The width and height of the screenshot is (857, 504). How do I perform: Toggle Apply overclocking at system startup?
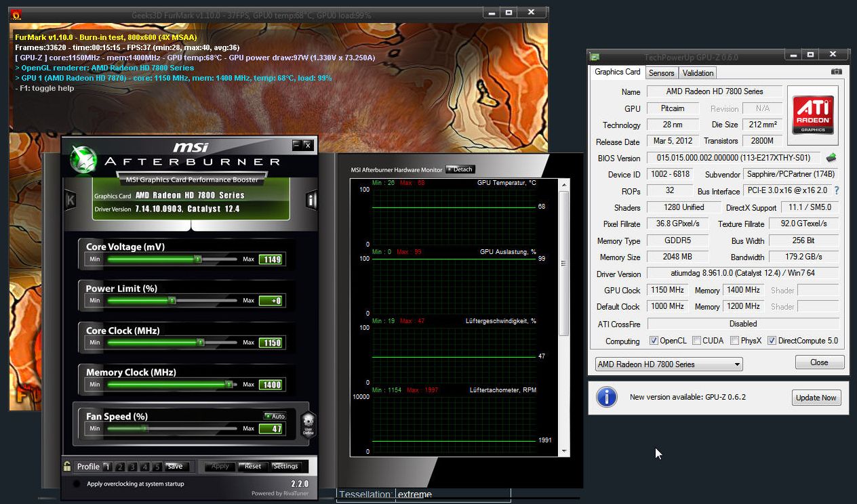pos(77,484)
